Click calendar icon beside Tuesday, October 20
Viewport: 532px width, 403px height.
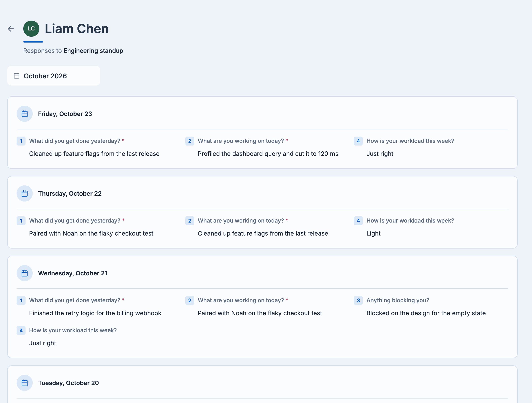tap(25, 383)
